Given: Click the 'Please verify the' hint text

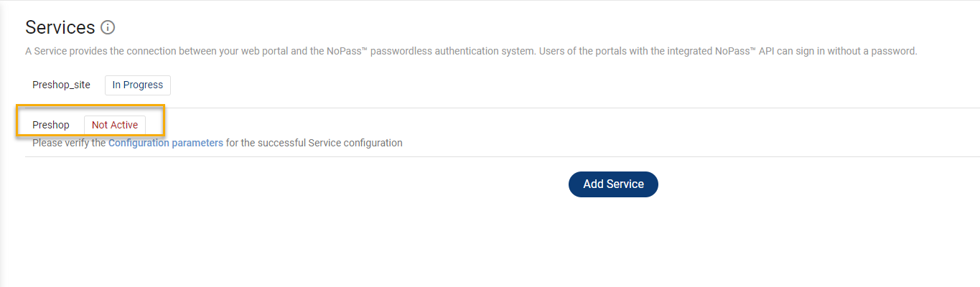Looking at the screenshot, I should click(69, 143).
